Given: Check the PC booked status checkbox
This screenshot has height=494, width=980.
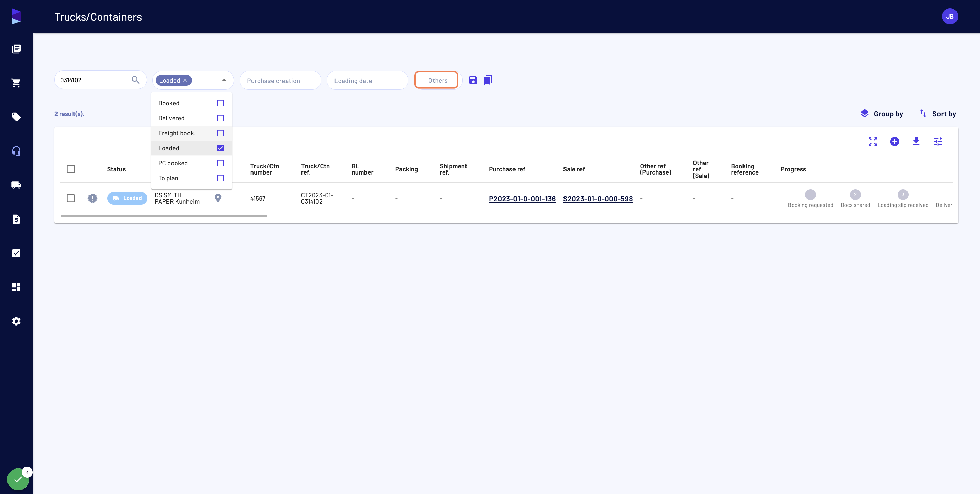Looking at the screenshot, I should coord(220,163).
